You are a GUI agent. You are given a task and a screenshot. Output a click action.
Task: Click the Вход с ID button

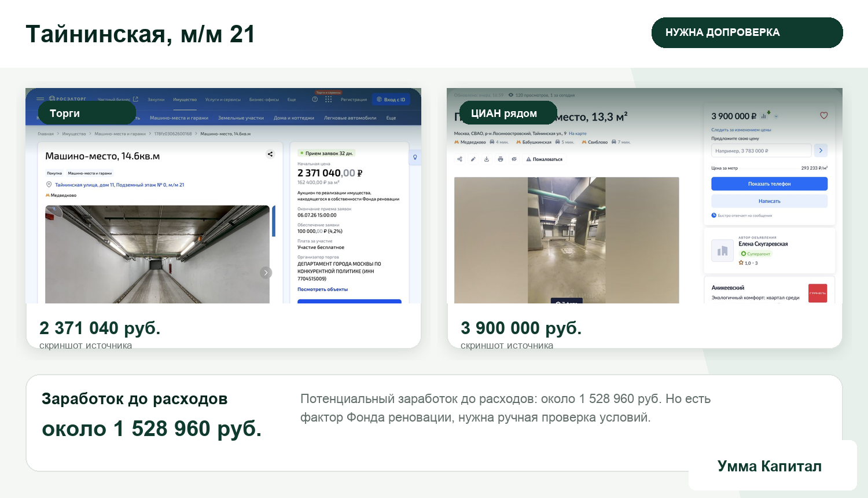click(x=391, y=100)
